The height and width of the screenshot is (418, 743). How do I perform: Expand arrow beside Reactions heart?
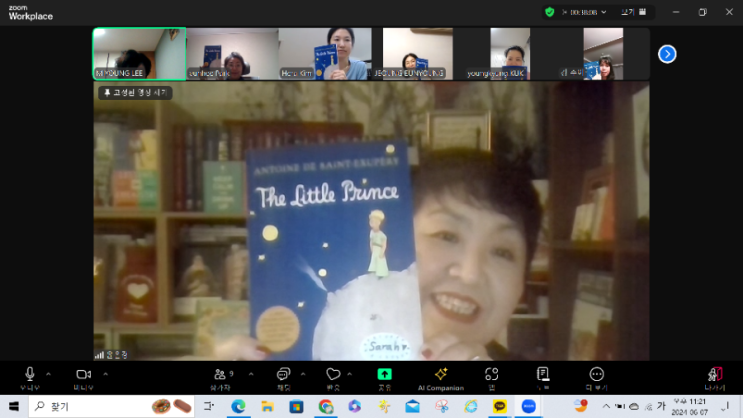[x=349, y=374]
